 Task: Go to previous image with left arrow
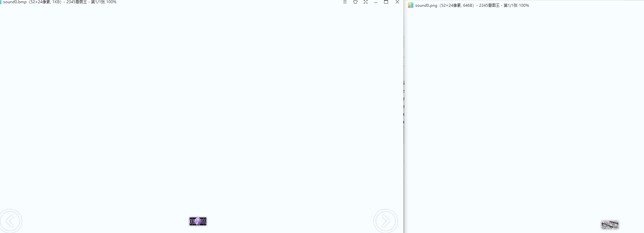click(11, 221)
